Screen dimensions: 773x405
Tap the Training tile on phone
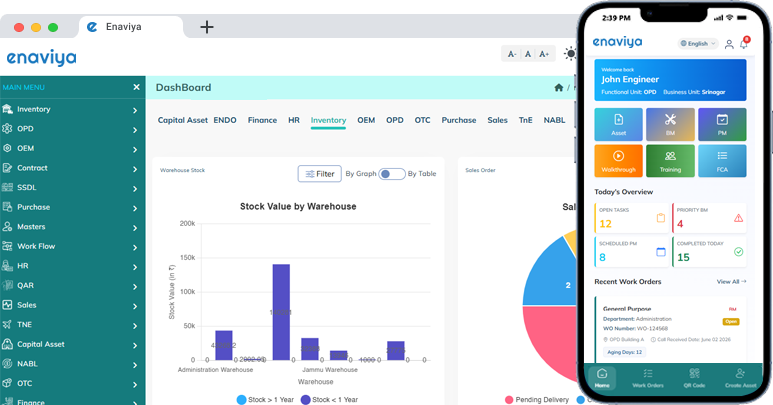pos(670,161)
